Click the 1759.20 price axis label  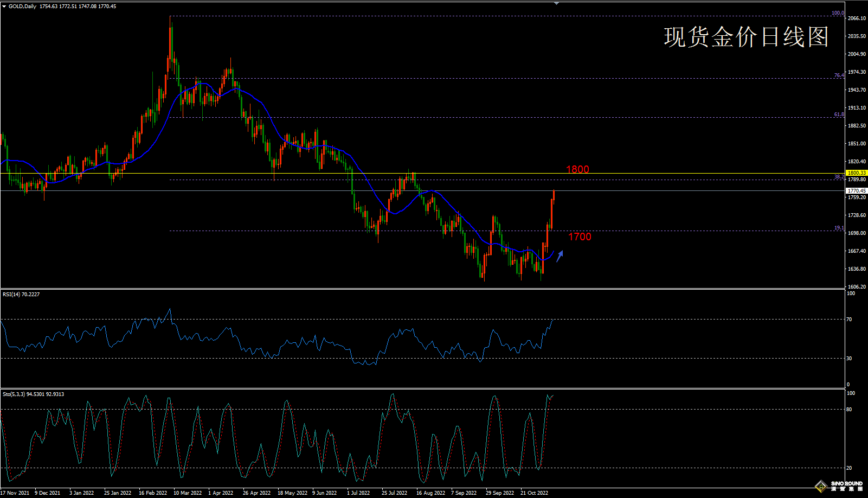pyautogui.click(x=857, y=197)
